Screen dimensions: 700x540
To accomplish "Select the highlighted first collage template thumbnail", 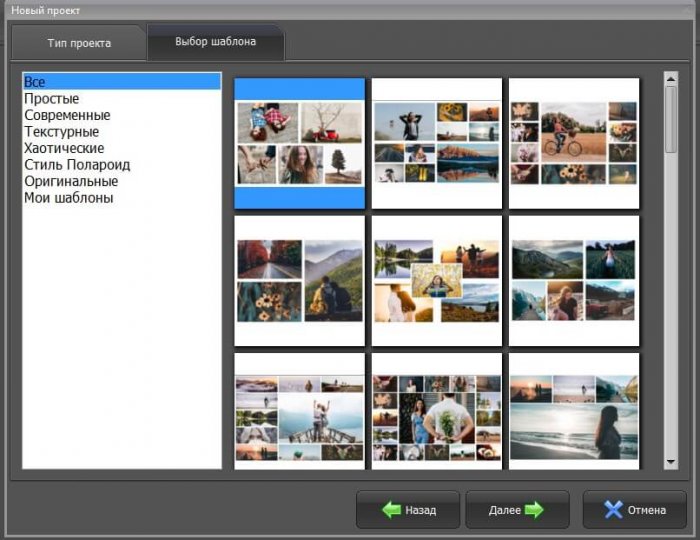I will (x=299, y=143).
